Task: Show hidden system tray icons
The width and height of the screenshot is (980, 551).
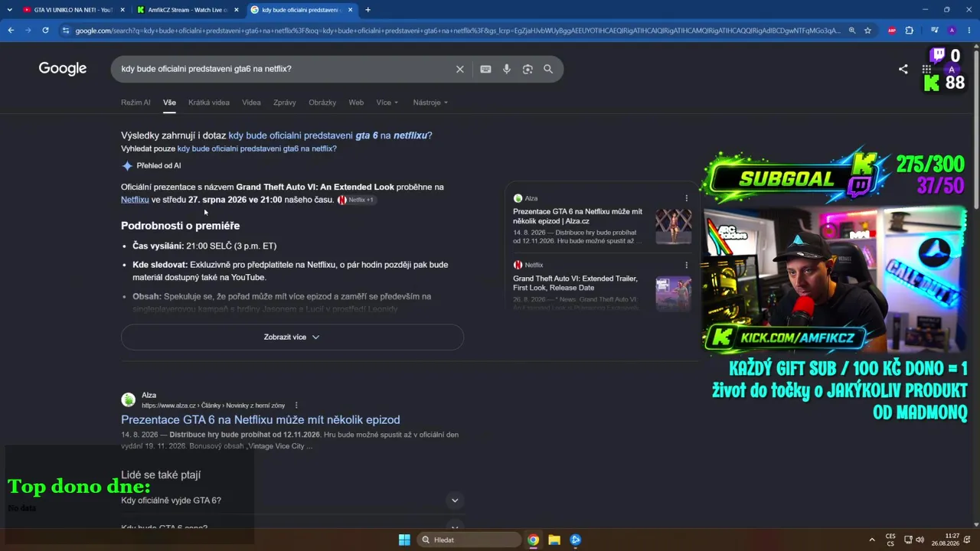Action: tap(871, 540)
